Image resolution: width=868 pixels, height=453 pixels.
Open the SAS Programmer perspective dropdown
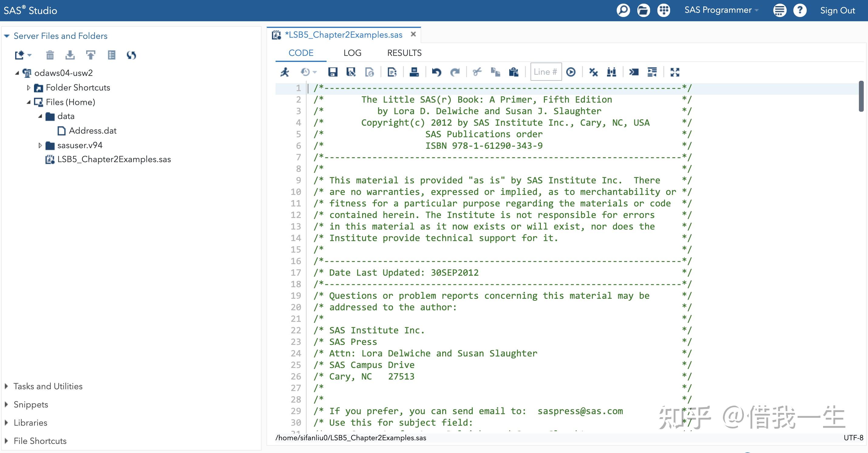tap(721, 10)
